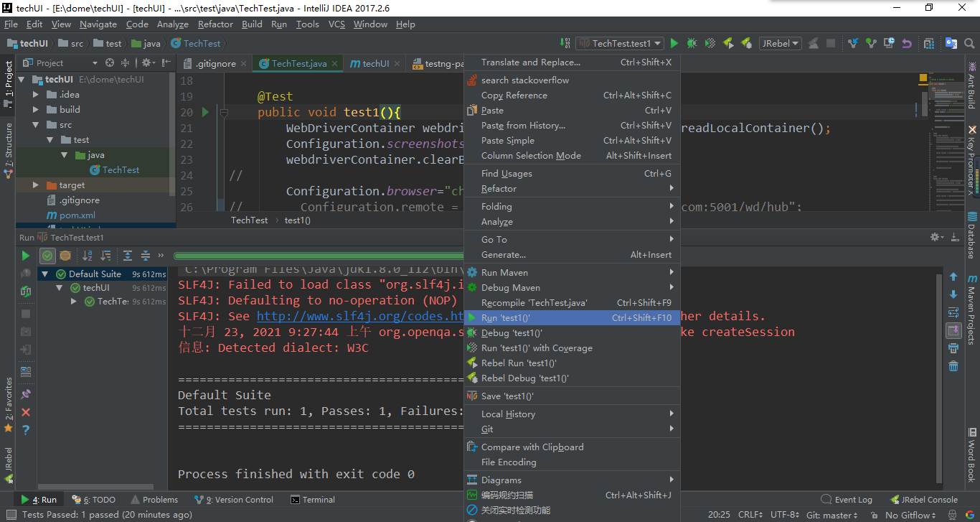Toggle Database tool window stripe
Screen dimensions: 980x522
[x=972, y=236]
